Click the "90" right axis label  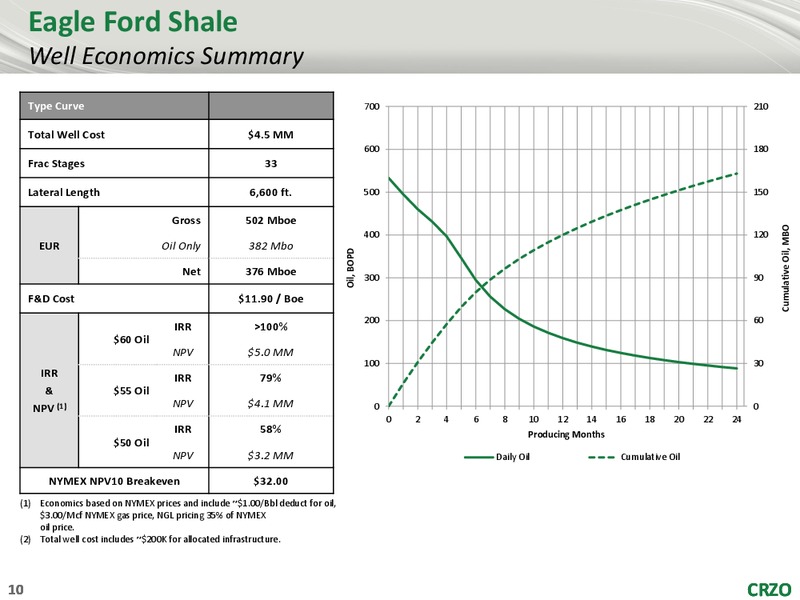[x=758, y=278]
